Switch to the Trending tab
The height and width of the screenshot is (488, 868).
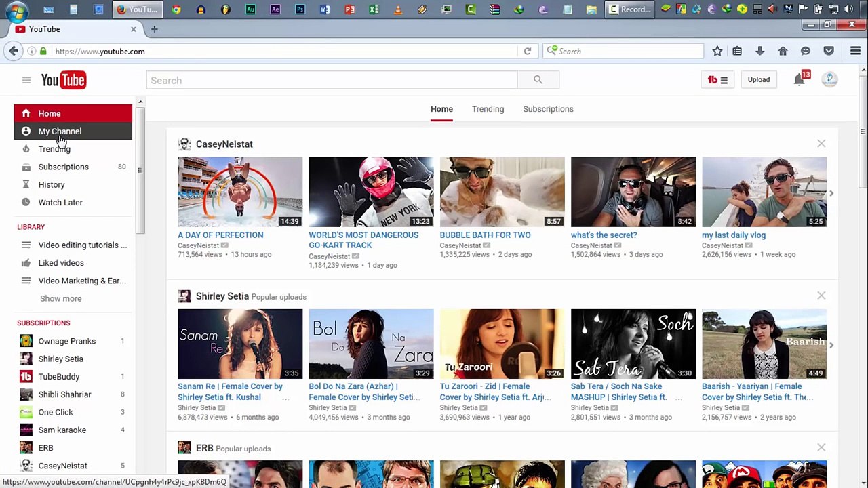coord(488,109)
